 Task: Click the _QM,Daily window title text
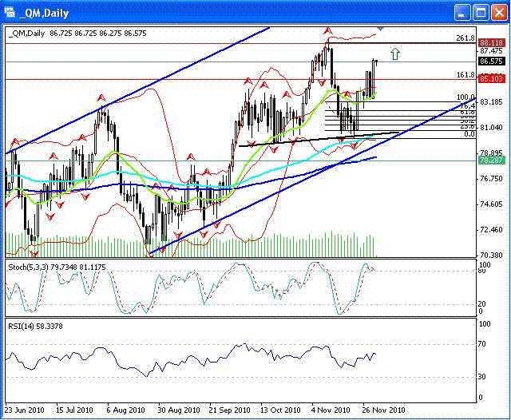44,13
